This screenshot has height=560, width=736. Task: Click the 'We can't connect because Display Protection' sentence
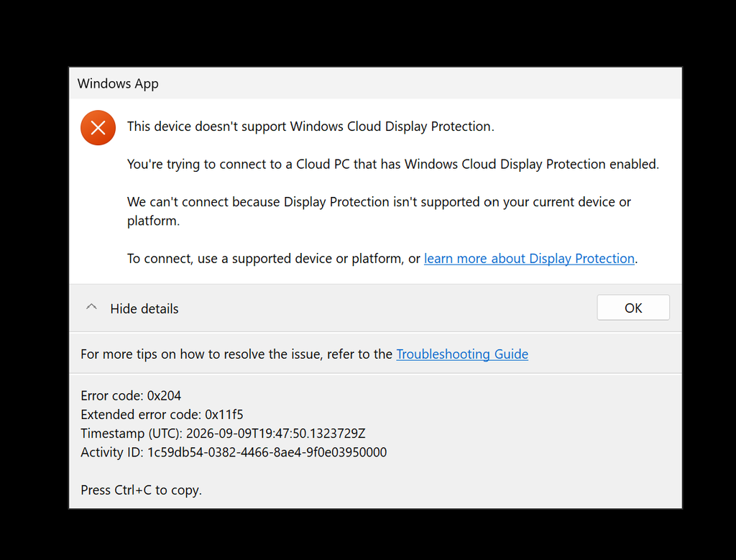[379, 211]
